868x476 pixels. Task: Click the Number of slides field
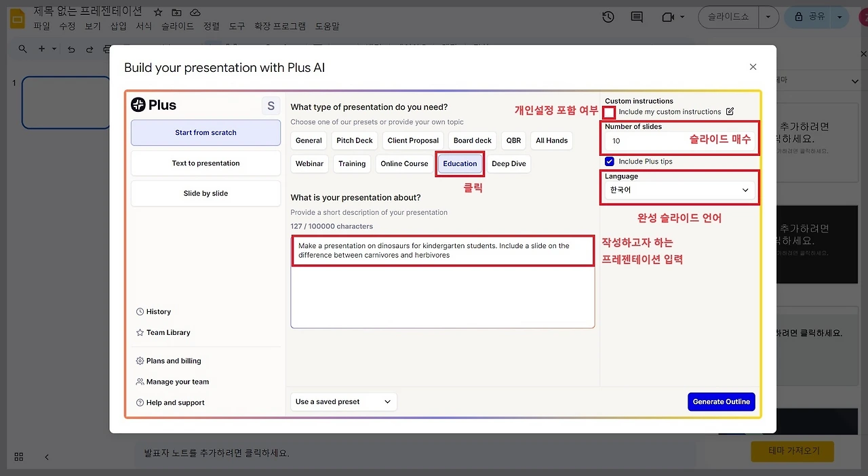679,141
